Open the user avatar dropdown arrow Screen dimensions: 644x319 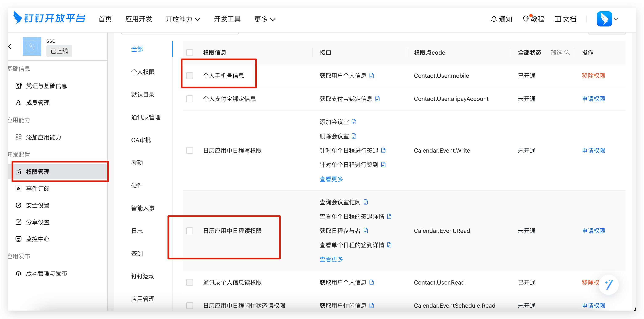click(616, 19)
